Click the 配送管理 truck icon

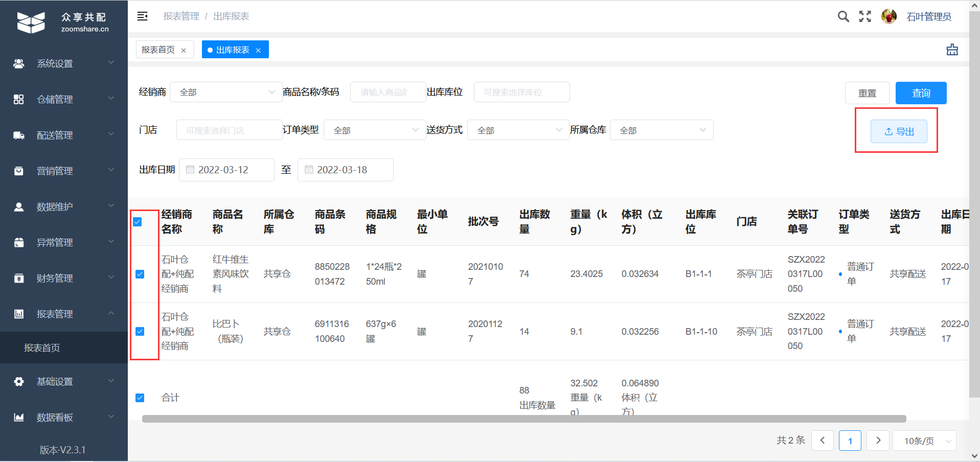click(19, 135)
